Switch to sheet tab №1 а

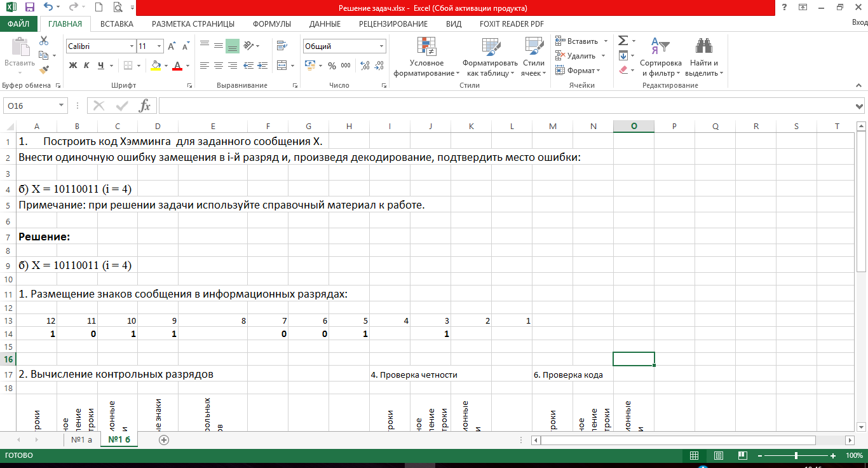[x=82, y=439]
